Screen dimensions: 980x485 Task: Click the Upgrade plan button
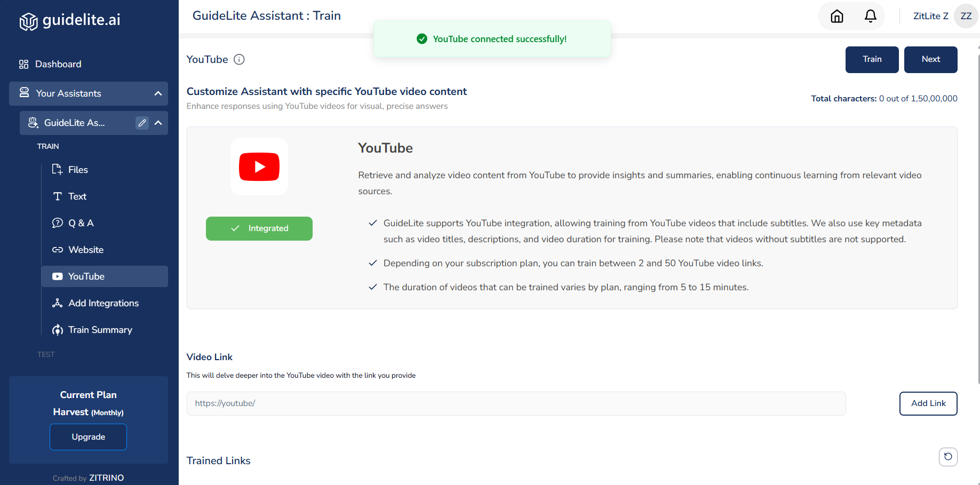(88, 437)
